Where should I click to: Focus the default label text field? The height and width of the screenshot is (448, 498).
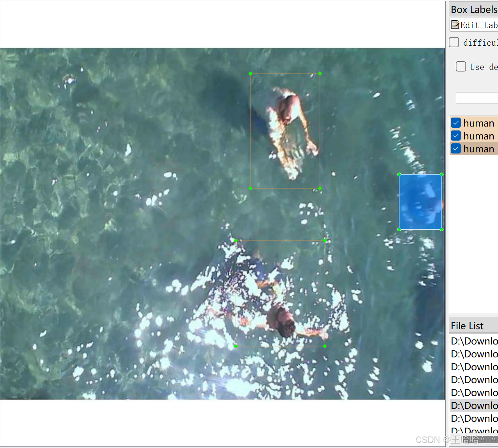tap(477, 98)
